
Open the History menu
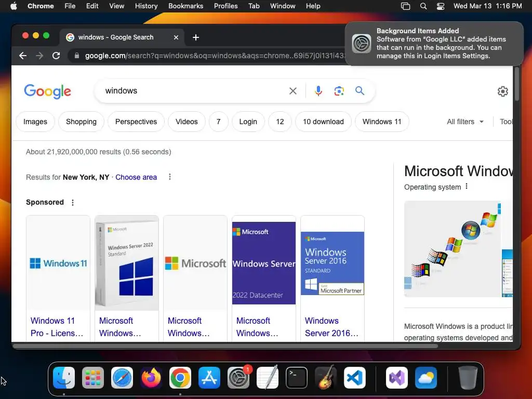146,6
